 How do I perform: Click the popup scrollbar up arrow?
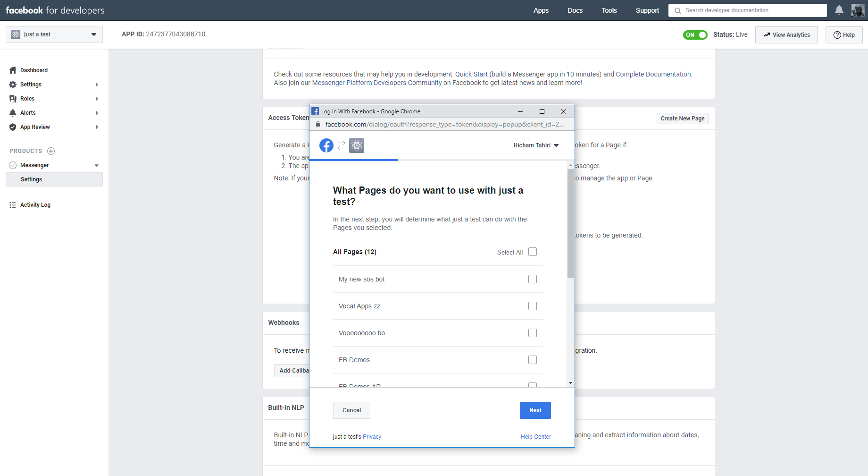[570, 165]
